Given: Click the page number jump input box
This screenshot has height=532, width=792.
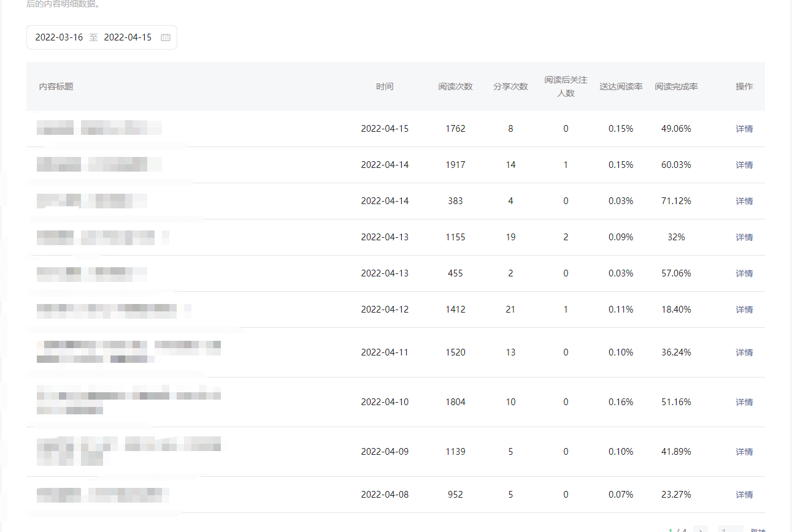Looking at the screenshot, I should pos(729,530).
